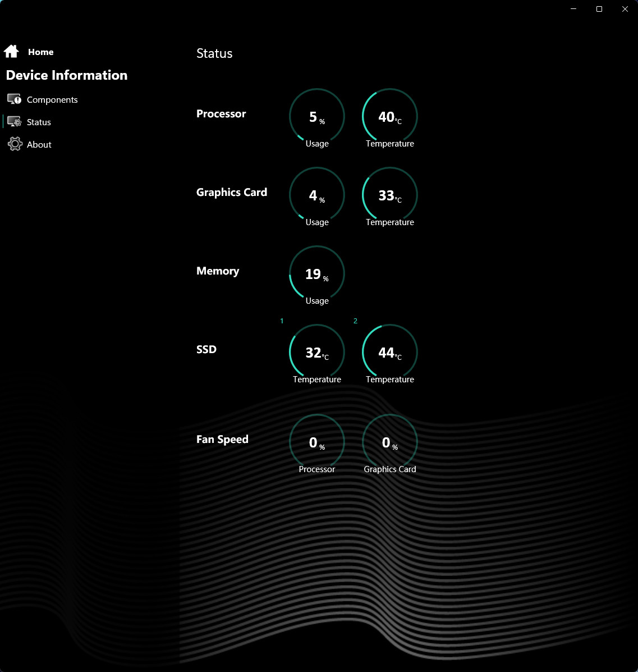Click the Home house icon
The width and height of the screenshot is (638, 672).
11,52
